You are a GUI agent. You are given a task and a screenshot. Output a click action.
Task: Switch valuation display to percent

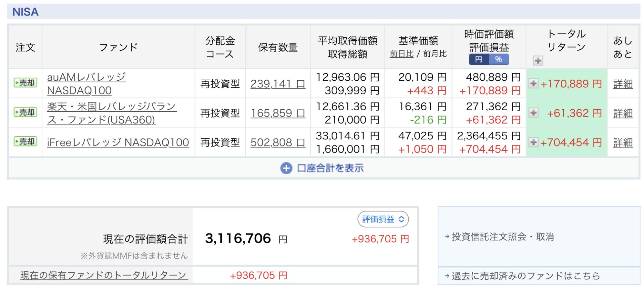click(499, 59)
